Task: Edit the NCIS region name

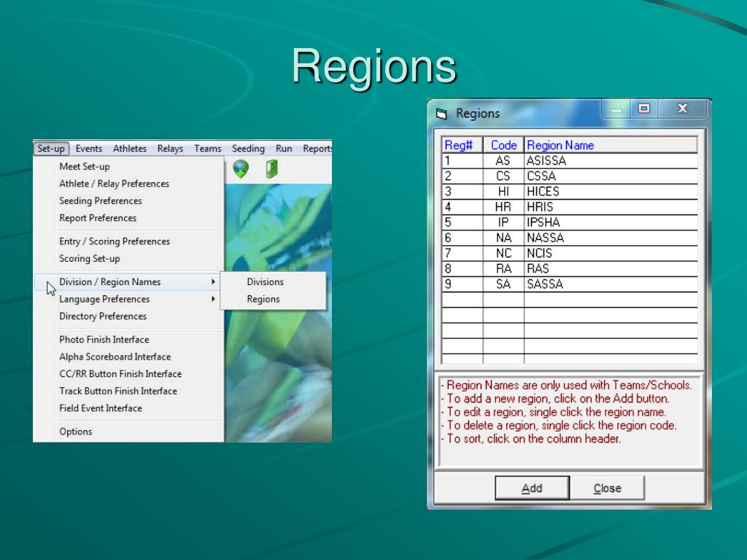Action: coord(611,253)
